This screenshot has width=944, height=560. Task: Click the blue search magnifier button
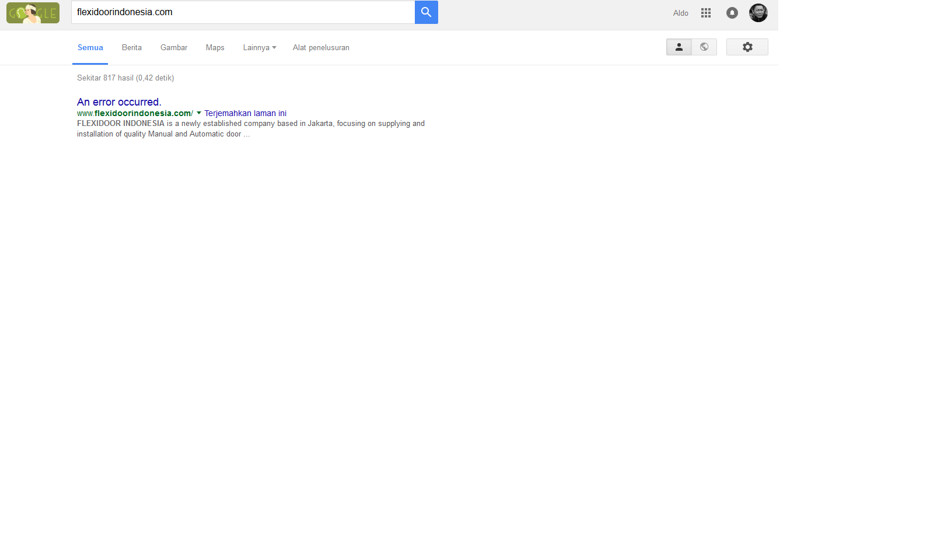click(x=426, y=12)
